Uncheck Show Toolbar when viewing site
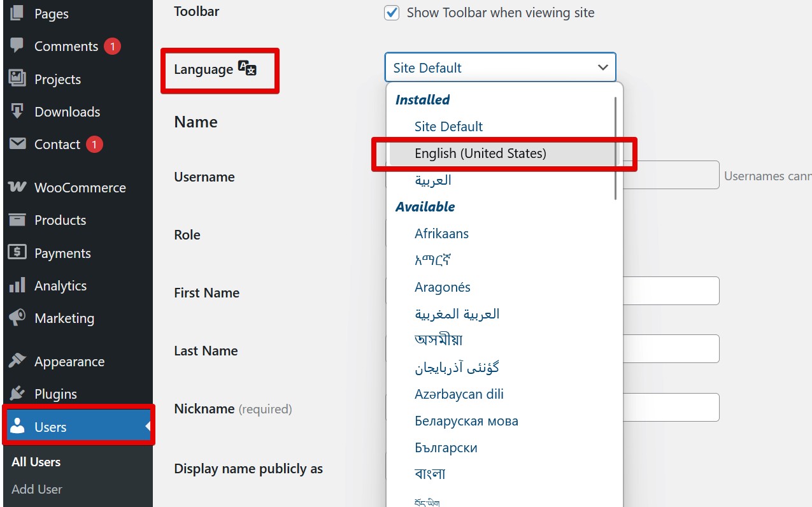This screenshot has height=507, width=812. 392,13
